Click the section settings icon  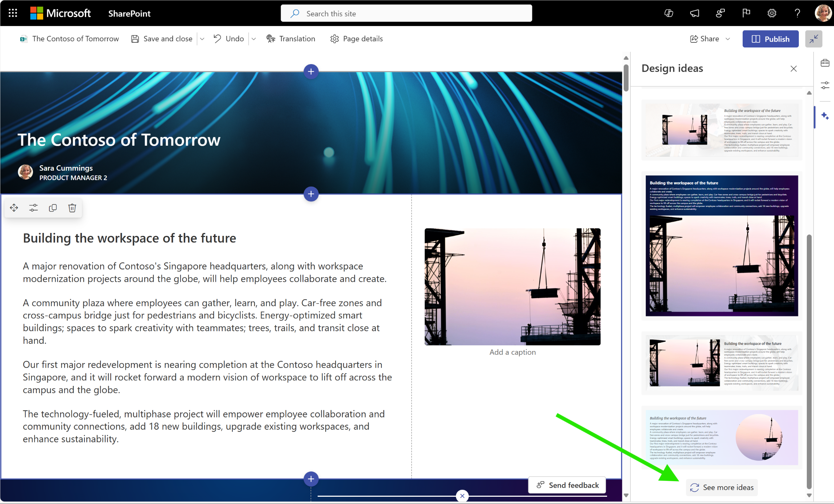[x=33, y=208]
